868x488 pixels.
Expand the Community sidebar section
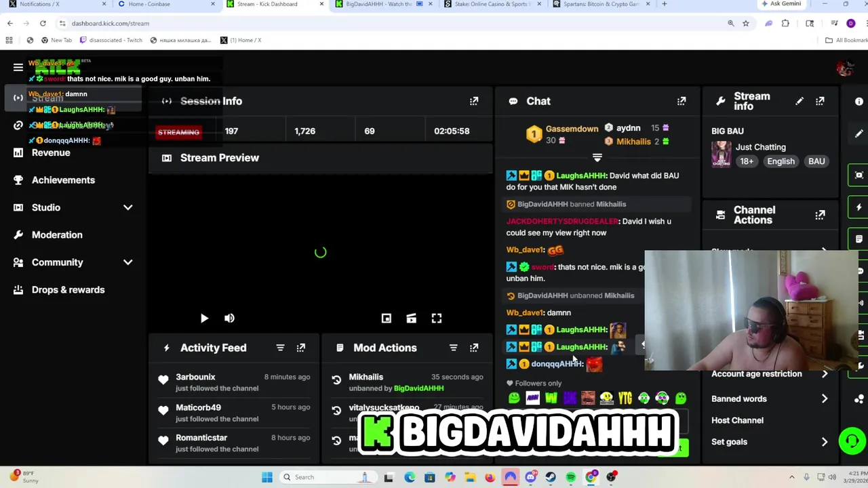click(127, 262)
